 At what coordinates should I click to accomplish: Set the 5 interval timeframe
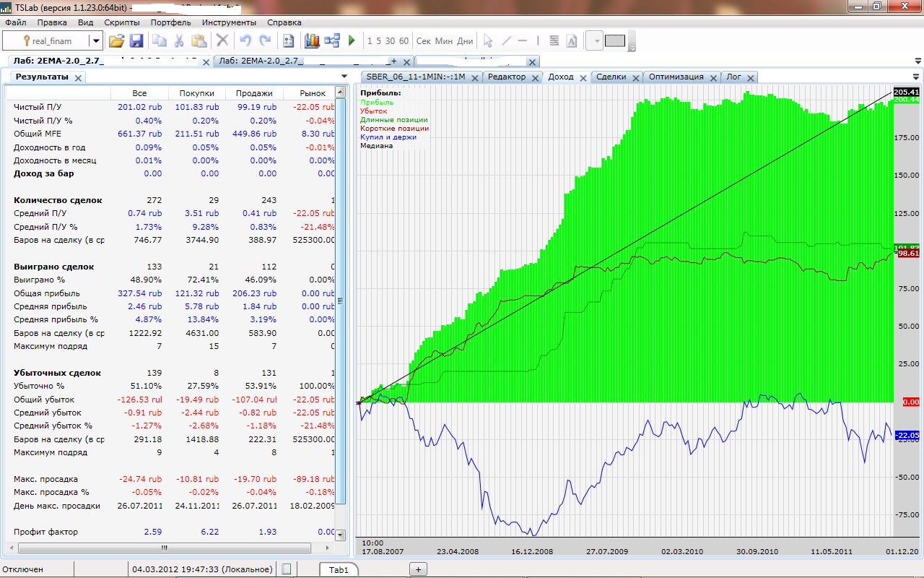379,41
